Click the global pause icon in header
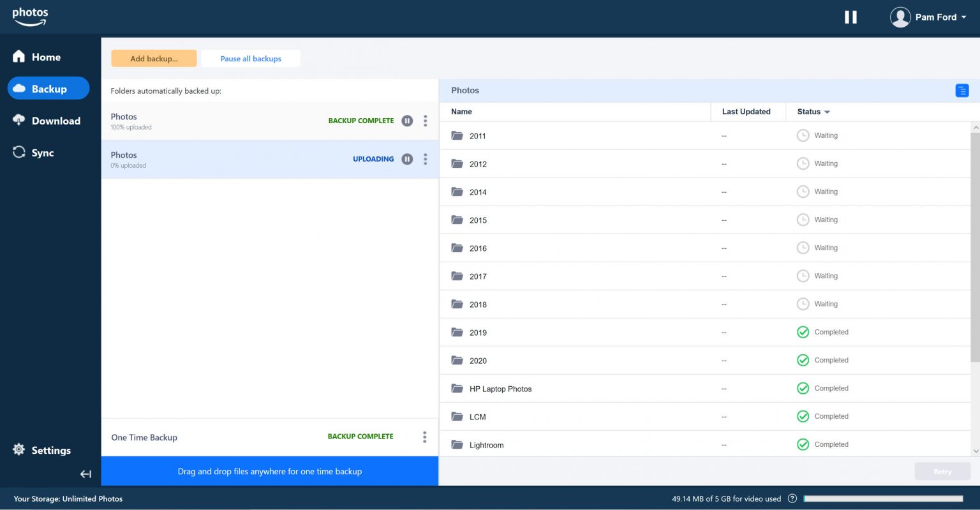 pos(850,17)
